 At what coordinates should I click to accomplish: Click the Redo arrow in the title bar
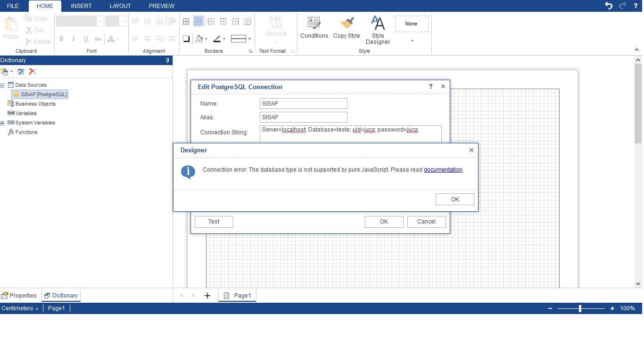[x=622, y=6]
